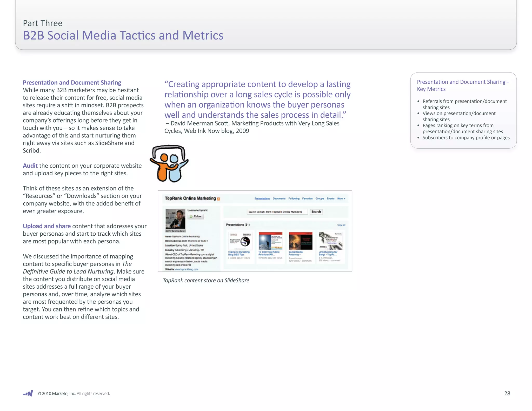
Task: Click the orange RSS feed icon
Action: 218,199
